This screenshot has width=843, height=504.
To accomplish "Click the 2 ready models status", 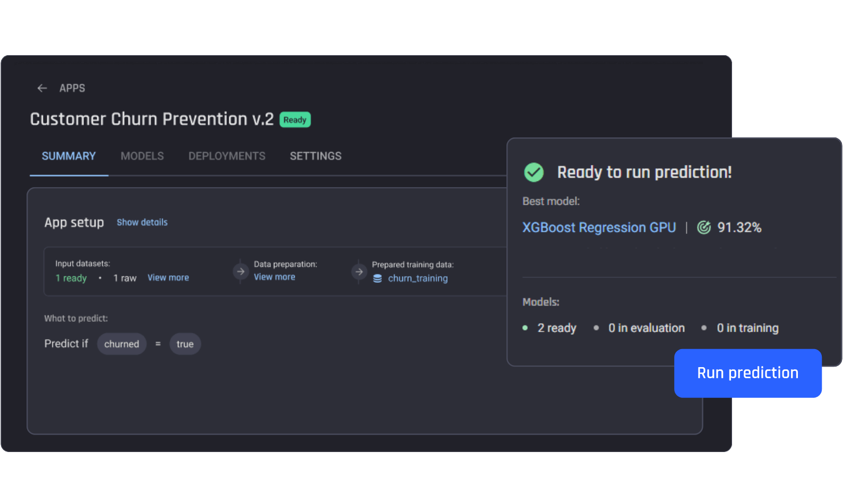I will click(x=557, y=328).
